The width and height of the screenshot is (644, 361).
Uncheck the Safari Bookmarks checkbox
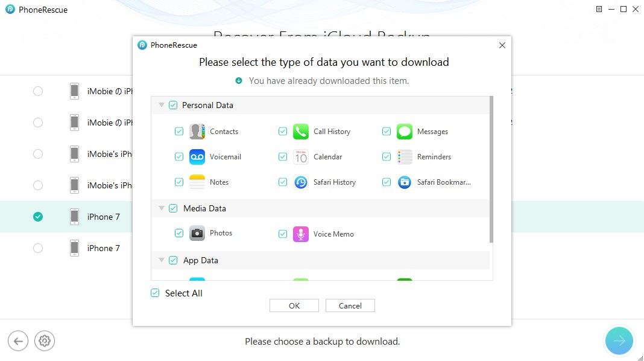point(387,182)
